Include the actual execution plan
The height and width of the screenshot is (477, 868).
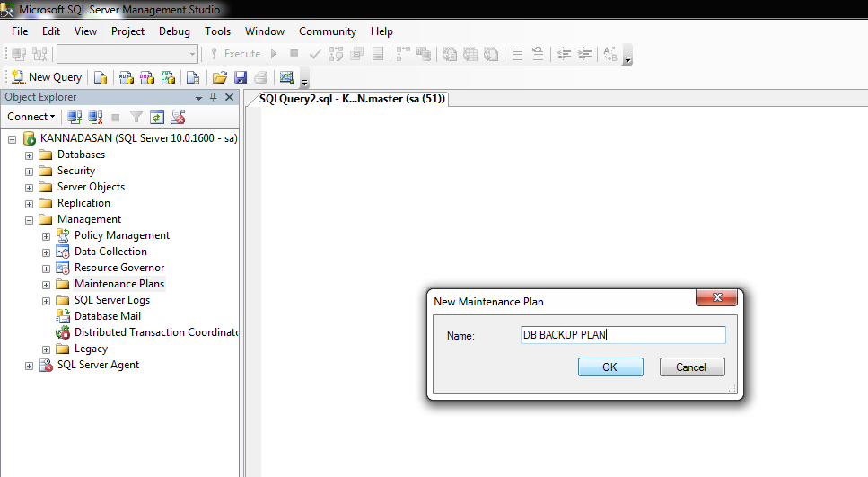(x=403, y=54)
